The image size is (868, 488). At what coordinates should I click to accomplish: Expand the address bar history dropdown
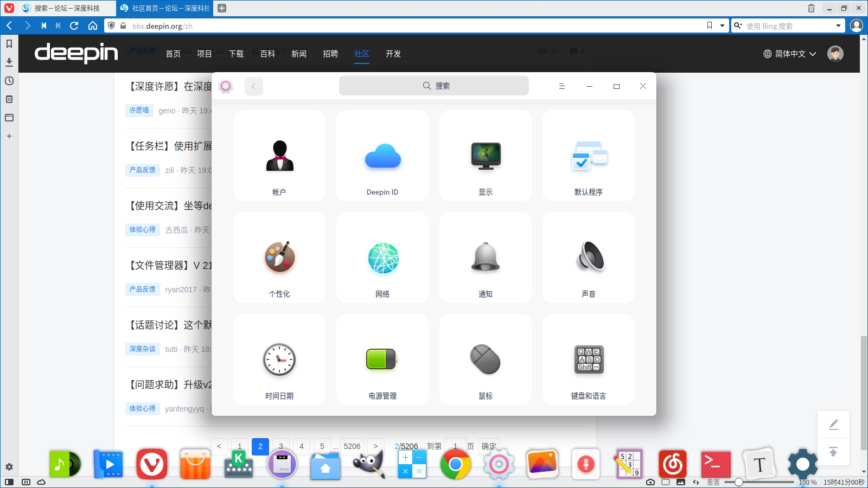coord(722,25)
